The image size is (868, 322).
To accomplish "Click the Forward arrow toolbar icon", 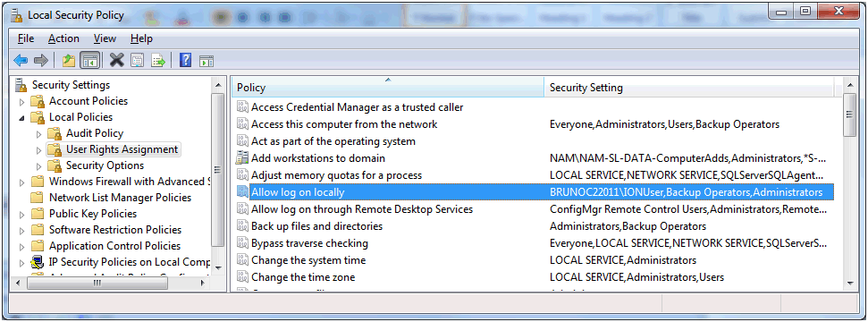I will 41,60.
